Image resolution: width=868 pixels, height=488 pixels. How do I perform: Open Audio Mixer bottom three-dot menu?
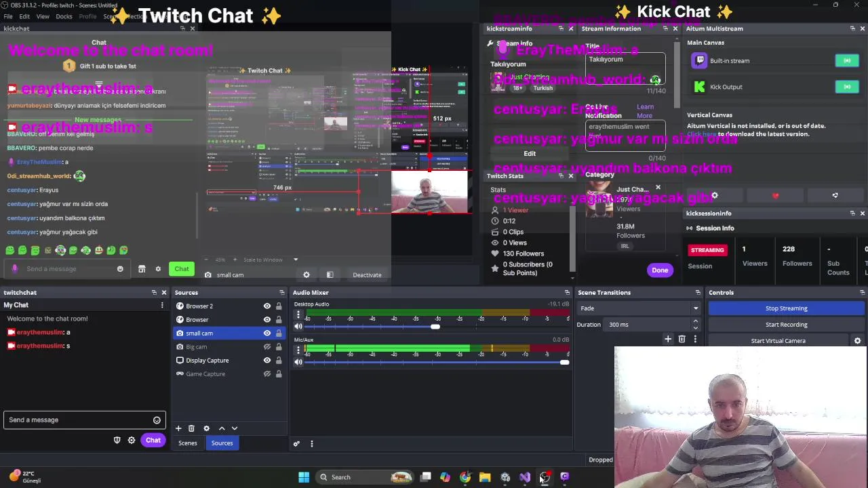point(312,444)
